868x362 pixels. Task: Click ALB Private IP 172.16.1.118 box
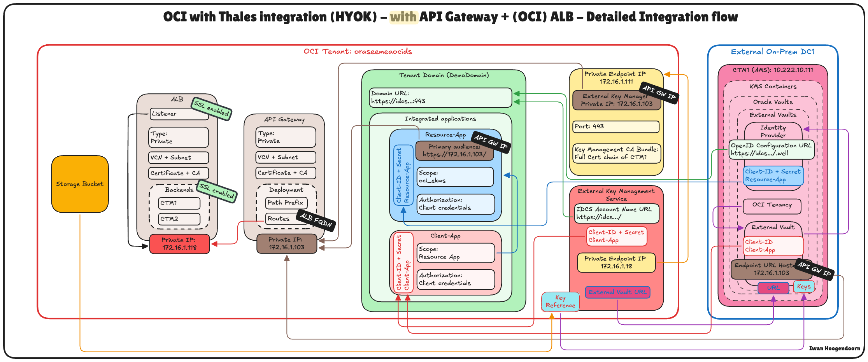coord(179,244)
